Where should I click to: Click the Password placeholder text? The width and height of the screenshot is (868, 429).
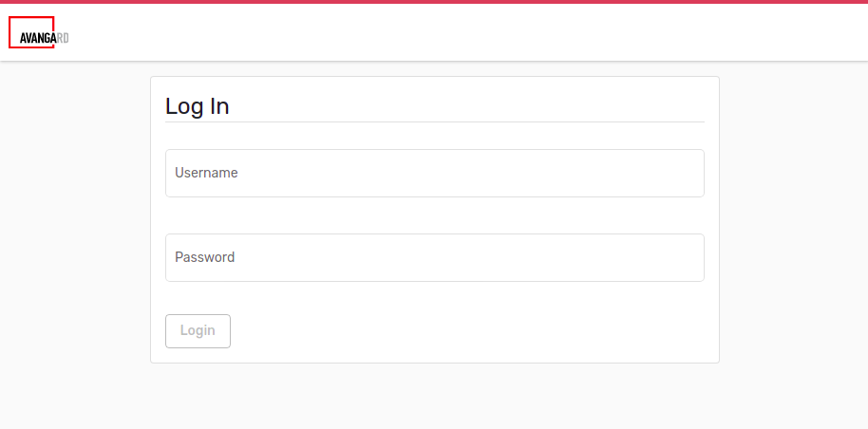point(205,257)
